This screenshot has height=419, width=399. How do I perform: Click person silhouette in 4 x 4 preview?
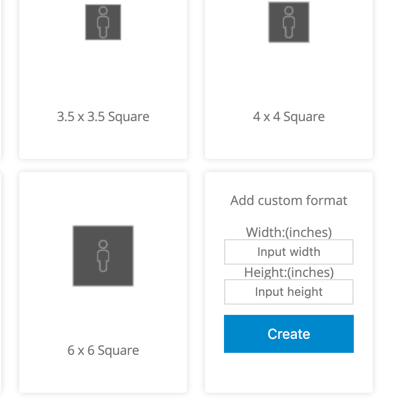click(289, 22)
